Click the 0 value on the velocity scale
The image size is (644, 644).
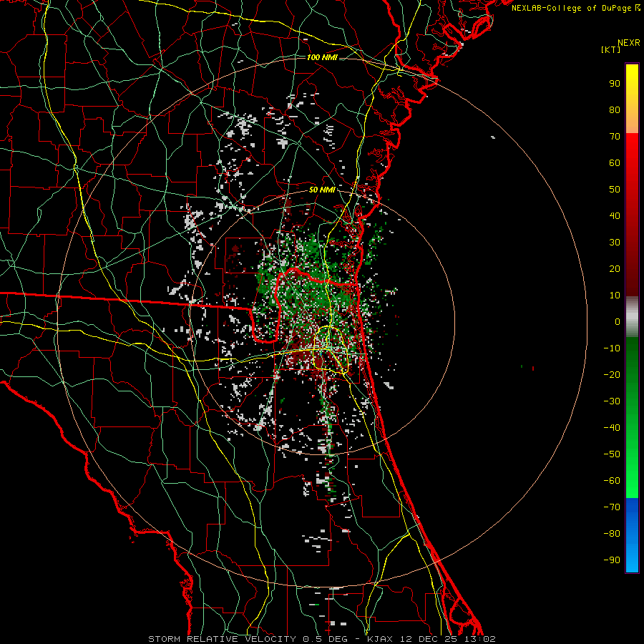pos(618,321)
